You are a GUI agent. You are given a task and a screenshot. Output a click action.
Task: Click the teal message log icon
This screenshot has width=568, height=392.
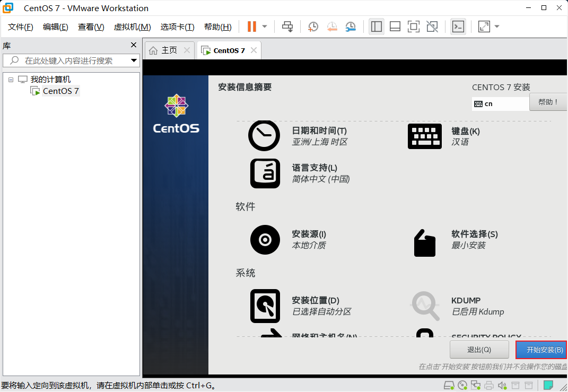coord(548,385)
